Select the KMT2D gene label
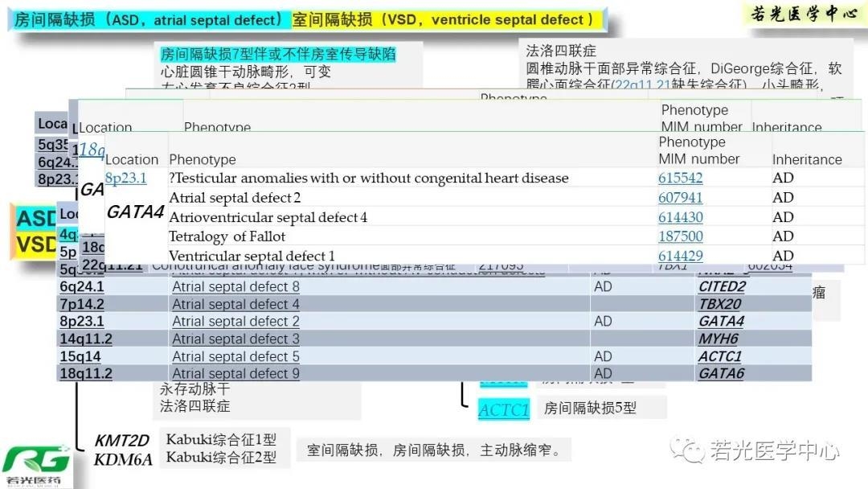Viewport: 868px width, 489px height. click(122, 441)
